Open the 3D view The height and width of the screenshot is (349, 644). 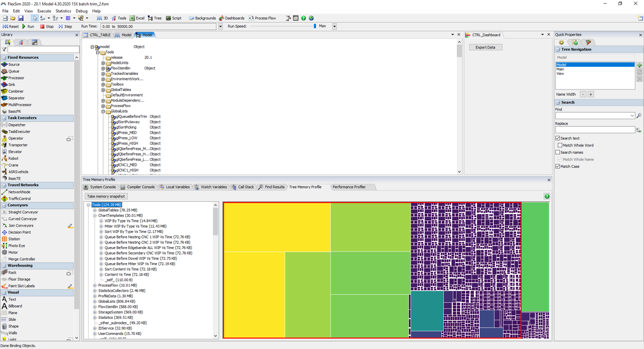click(102, 18)
